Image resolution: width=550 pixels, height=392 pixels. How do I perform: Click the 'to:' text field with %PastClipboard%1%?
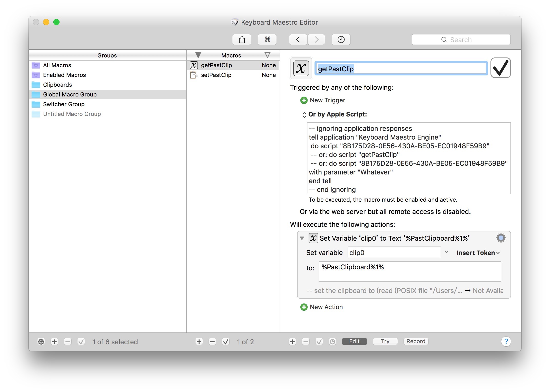410,271
